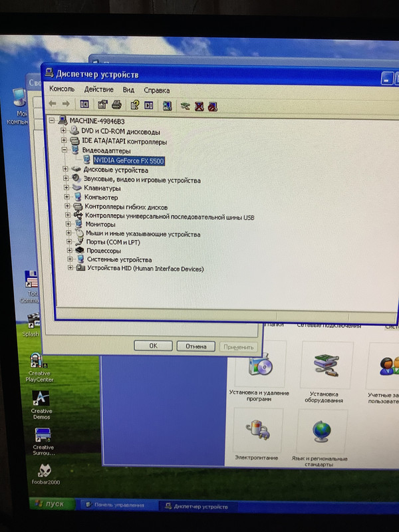
Task: Open foobar2000 desktop shortcut
Action: (45, 473)
